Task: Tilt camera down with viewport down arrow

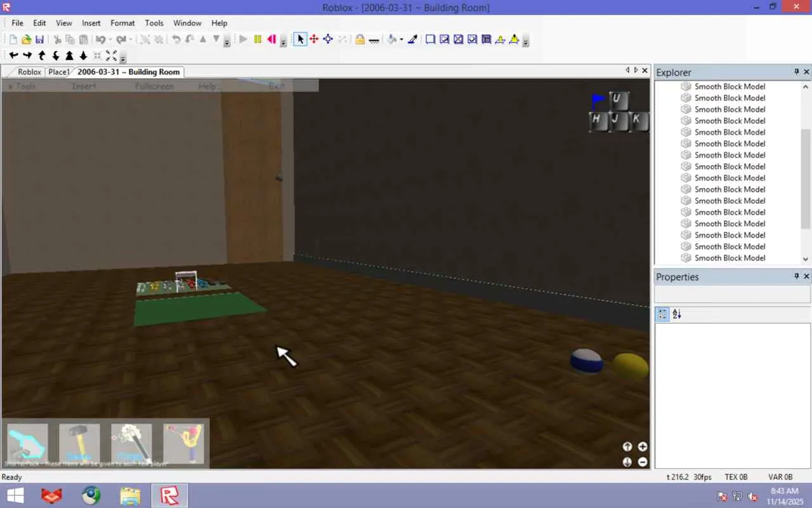Action: [x=627, y=462]
